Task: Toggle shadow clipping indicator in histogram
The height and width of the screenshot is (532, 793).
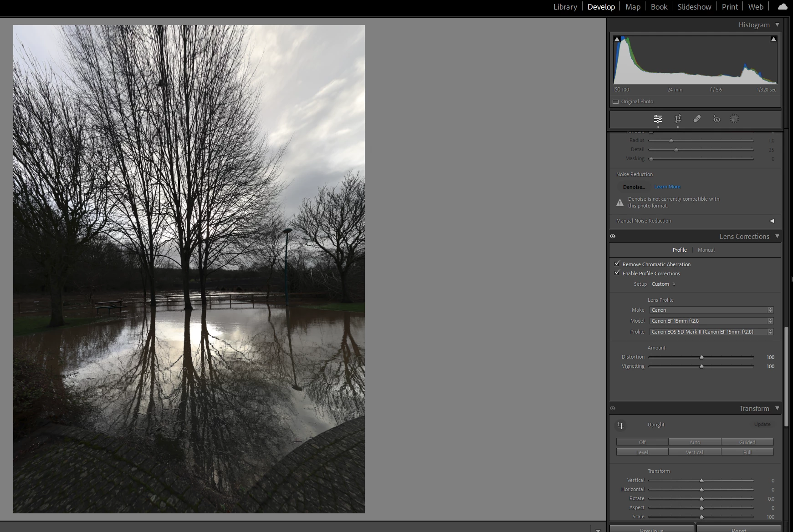Action: click(x=617, y=39)
